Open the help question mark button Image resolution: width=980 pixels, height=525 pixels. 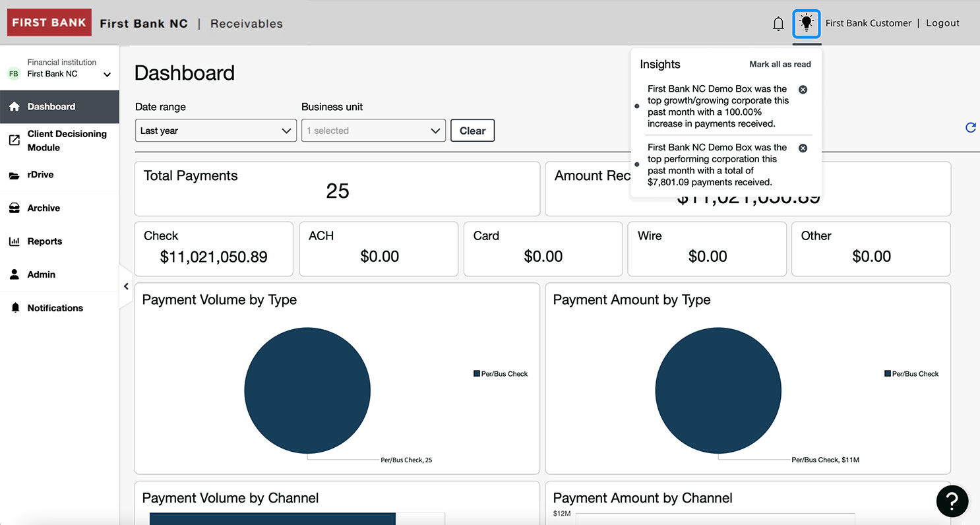[952, 501]
